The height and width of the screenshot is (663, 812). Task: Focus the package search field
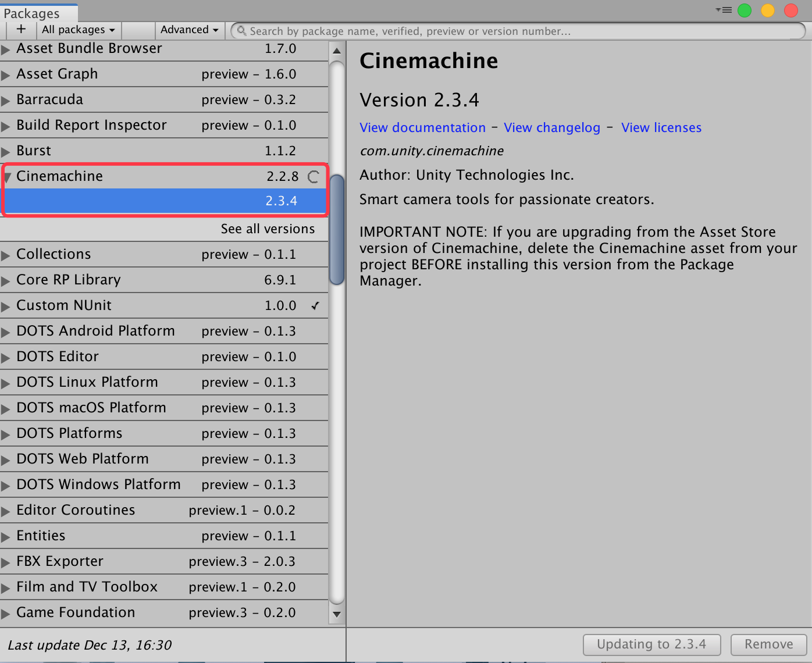coord(518,31)
